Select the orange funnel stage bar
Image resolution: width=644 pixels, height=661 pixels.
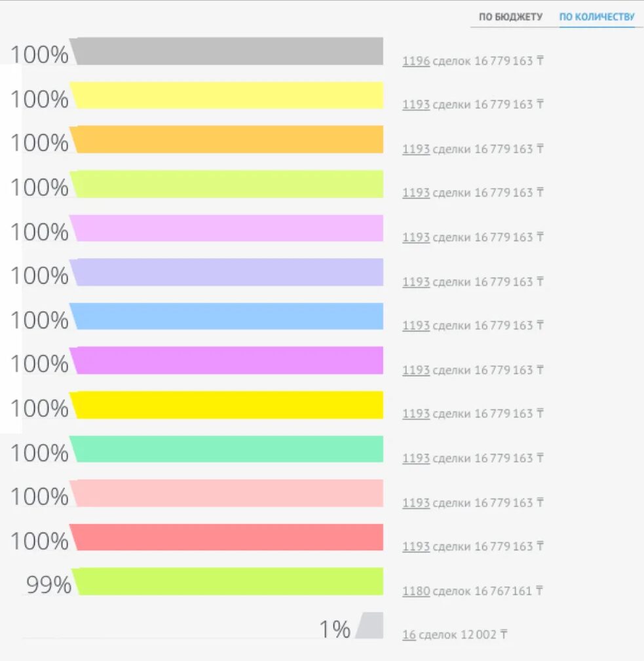[x=228, y=140]
